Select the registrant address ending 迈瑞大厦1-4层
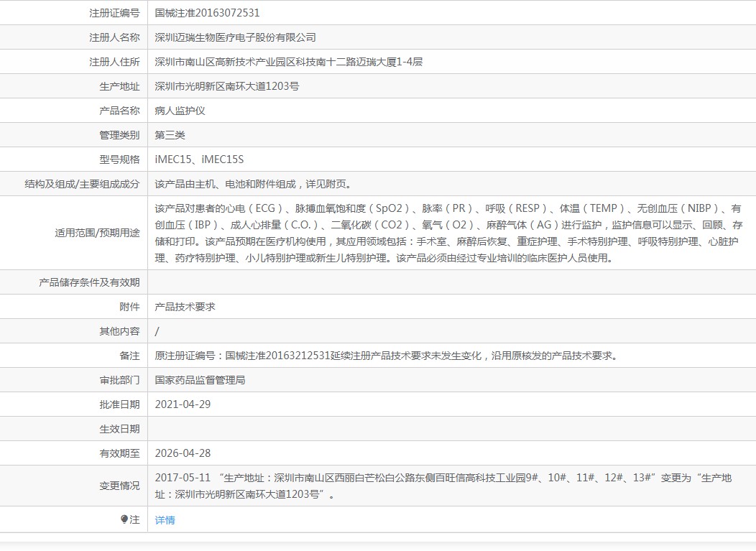This screenshot has height=551, width=756. point(289,62)
